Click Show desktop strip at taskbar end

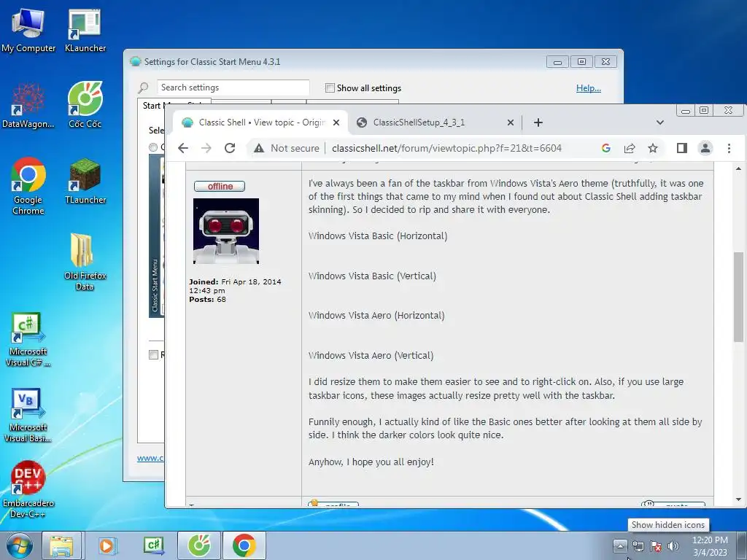tap(741, 545)
